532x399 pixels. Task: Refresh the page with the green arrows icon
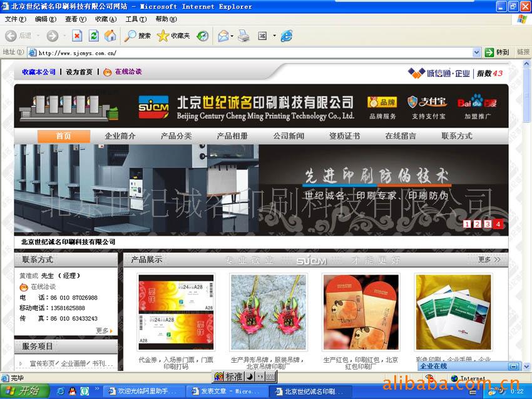(94, 36)
